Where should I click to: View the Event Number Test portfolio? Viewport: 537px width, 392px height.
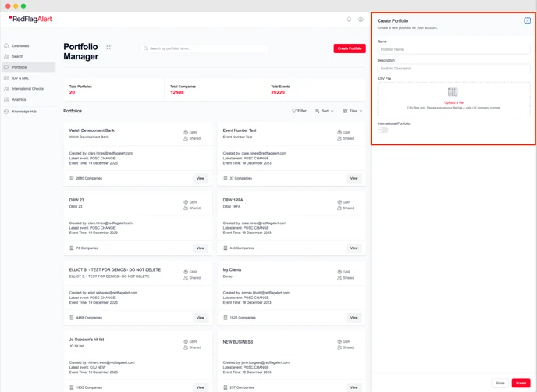point(354,178)
